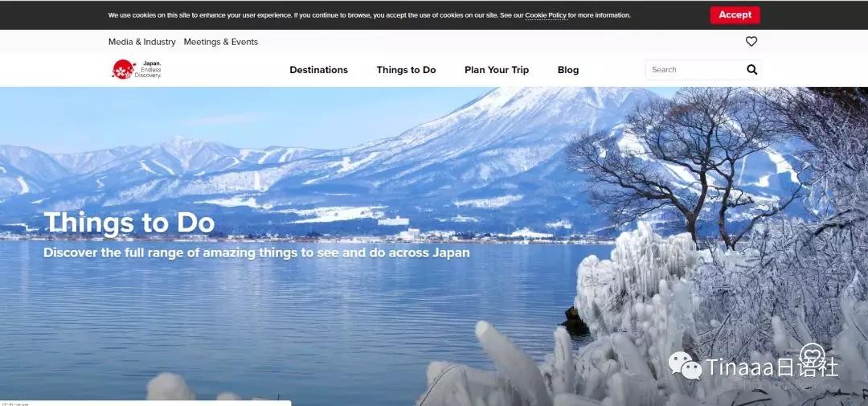
Task: Click the circular heart icon above the watermark text
Action: coord(812,355)
